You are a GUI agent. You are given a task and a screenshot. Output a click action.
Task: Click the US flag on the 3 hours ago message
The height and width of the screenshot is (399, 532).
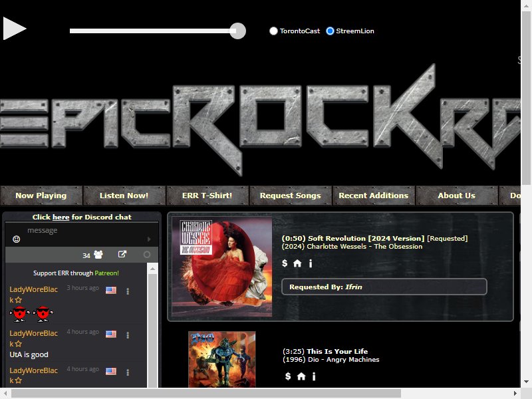click(111, 290)
